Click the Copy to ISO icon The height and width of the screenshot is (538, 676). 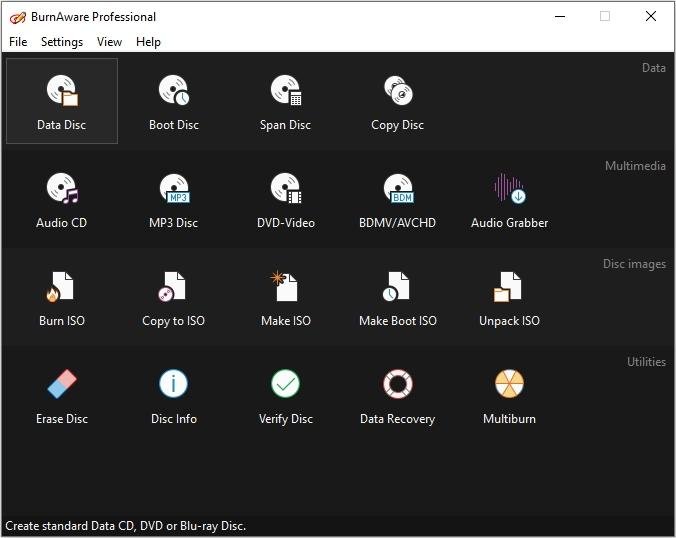174,296
